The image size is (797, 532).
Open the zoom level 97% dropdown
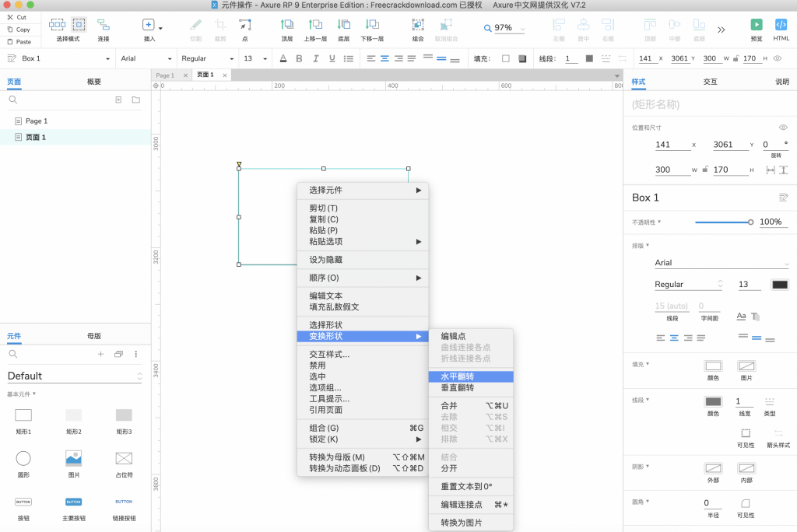pos(504,28)
